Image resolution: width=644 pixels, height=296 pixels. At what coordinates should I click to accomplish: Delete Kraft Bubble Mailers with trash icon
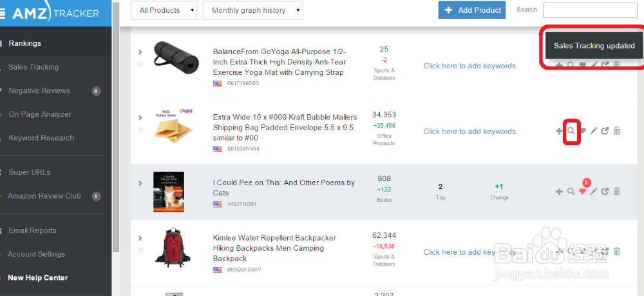(x=616, y=131)
